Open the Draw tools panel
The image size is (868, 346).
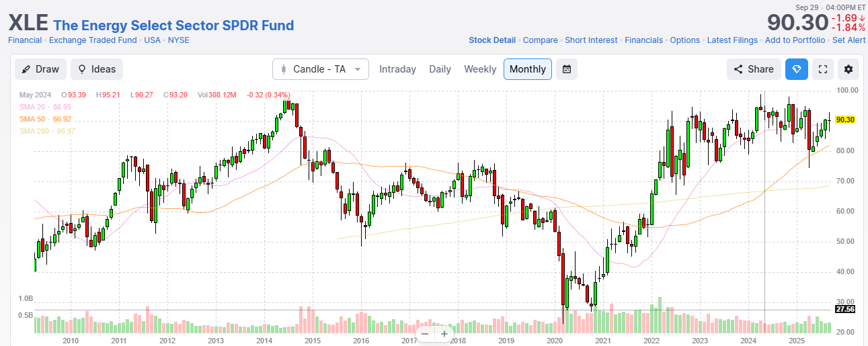40,69
